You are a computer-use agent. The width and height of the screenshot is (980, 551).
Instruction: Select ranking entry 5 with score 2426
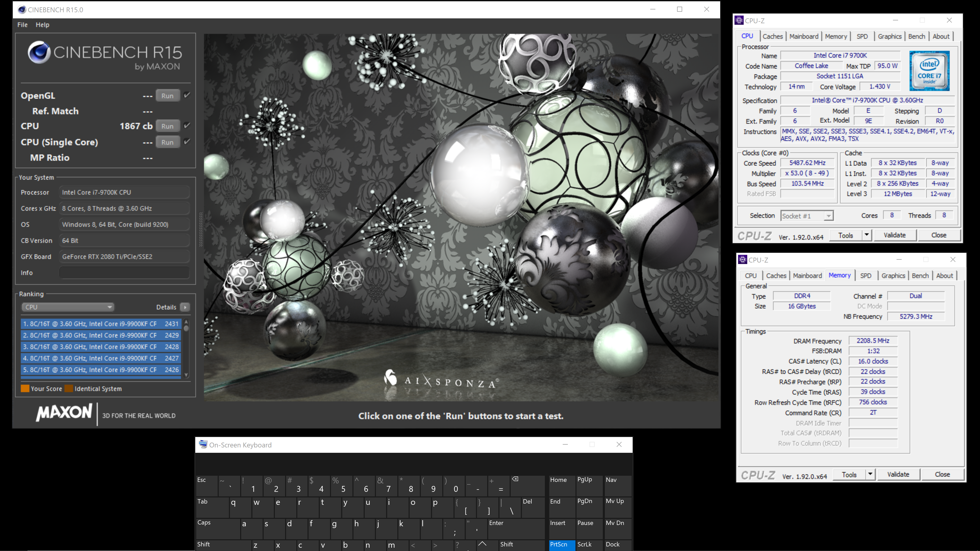(x=101, y=370)
